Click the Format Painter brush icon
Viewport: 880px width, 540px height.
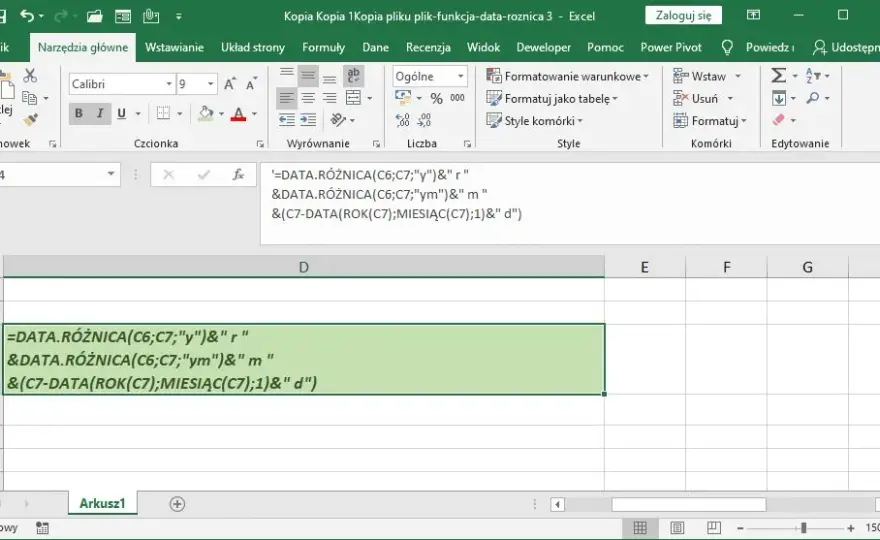(x=30, y=119)
